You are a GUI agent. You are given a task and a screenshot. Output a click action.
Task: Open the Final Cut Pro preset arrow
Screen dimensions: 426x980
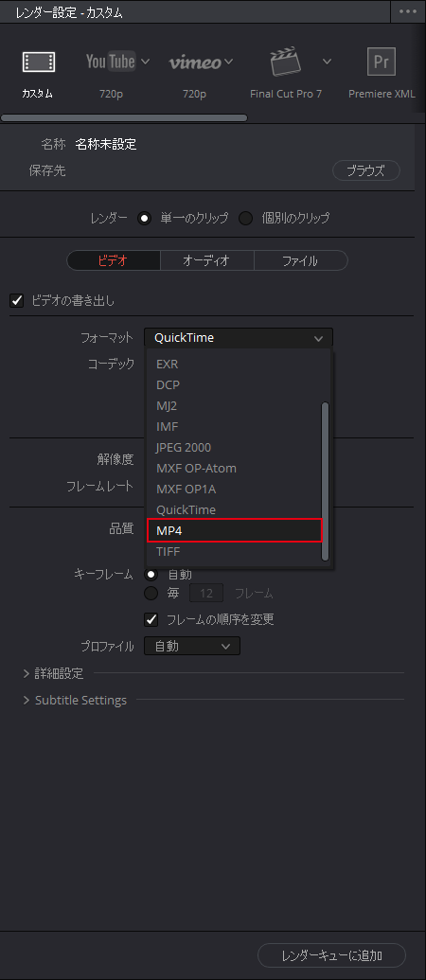[x=327, y=62]
